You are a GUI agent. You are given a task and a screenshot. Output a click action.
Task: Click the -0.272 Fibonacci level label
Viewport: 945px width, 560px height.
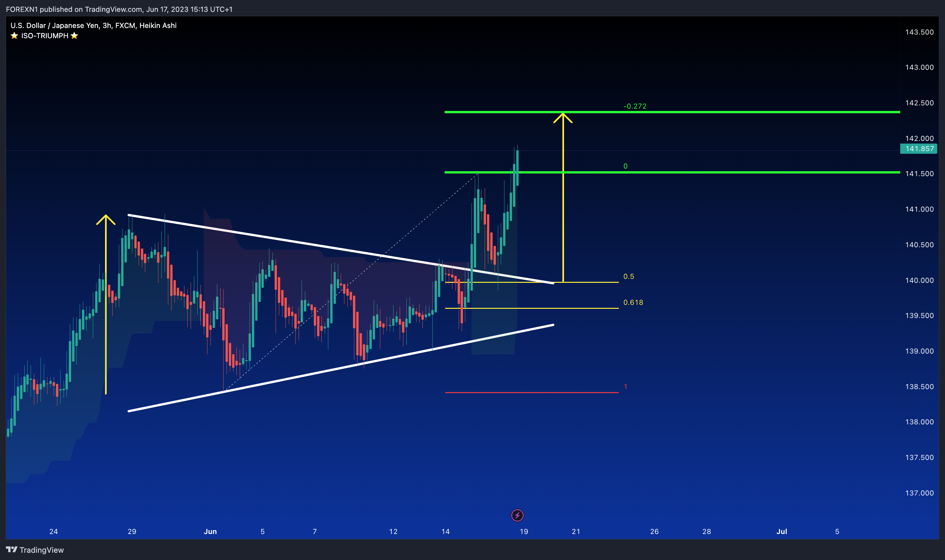pos(635,106)
